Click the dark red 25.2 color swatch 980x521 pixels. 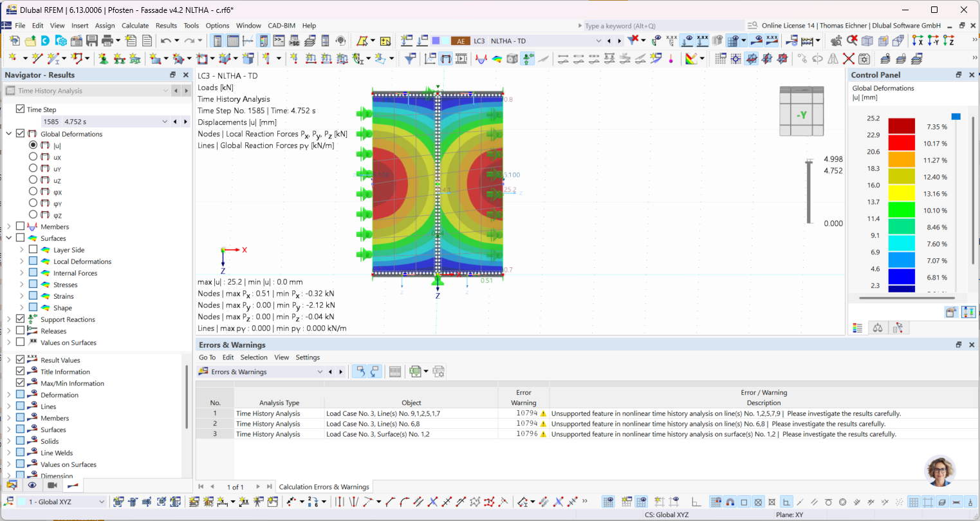901,126
